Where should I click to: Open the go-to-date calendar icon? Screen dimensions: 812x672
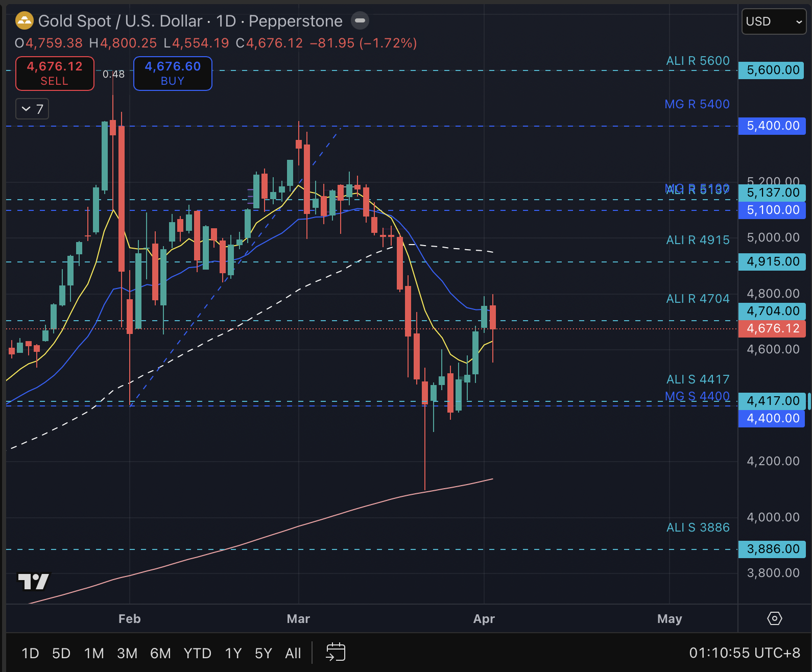336,653
